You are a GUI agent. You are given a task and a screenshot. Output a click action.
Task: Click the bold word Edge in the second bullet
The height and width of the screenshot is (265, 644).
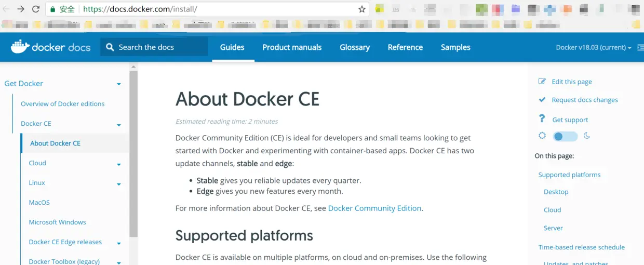point(205,191)
